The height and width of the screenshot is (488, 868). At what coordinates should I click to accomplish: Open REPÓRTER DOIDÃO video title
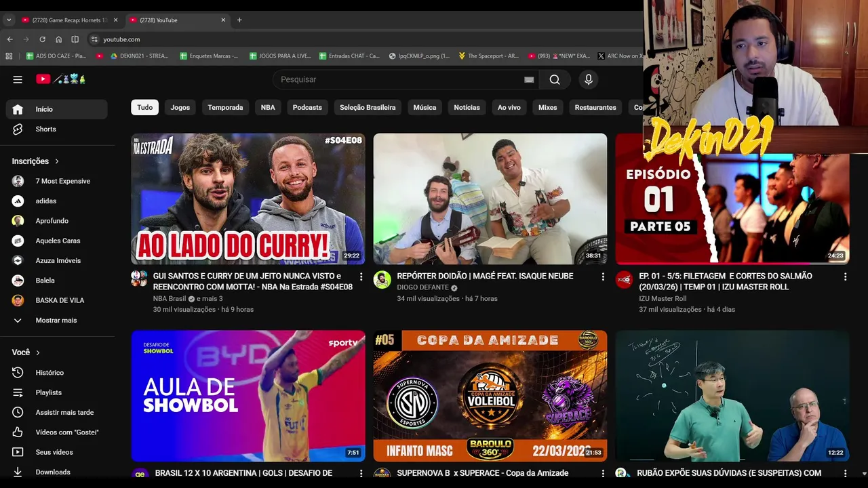tap(485, 276)
